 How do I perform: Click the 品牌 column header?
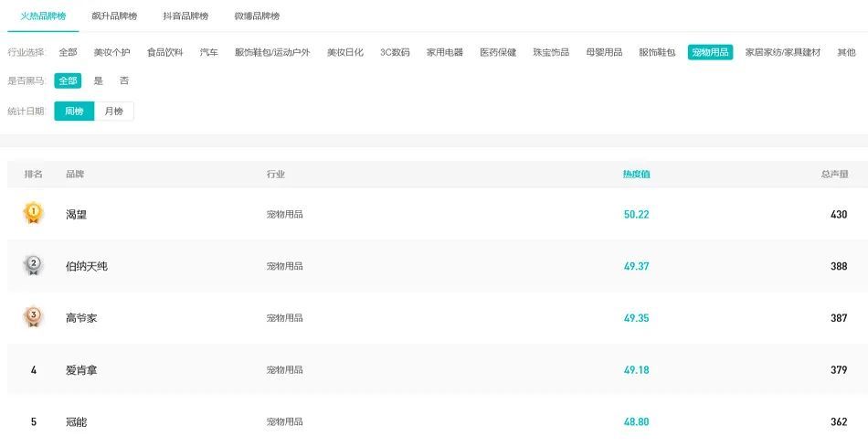[x=75, y=174]
